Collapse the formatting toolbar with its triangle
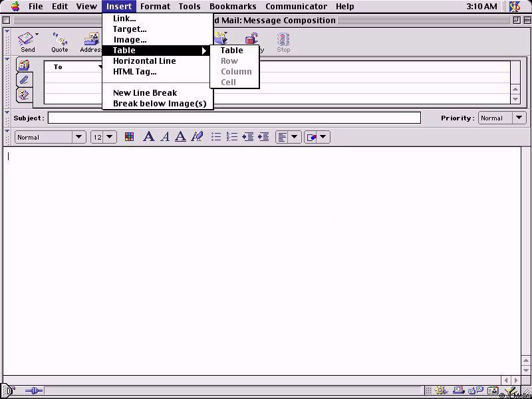 [x=7, y=131]
